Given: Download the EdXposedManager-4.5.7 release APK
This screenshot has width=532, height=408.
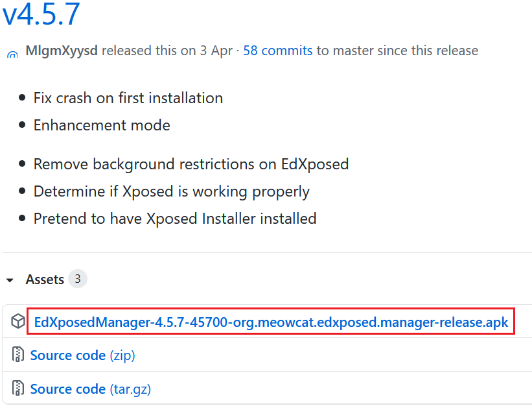Looking at the screenshot, I should 271,322.
